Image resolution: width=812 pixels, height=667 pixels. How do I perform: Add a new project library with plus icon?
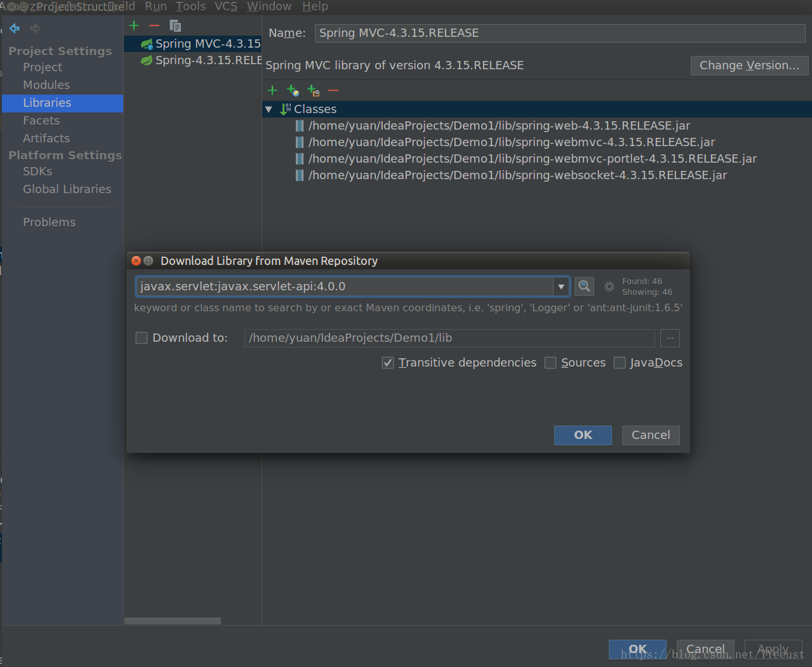[134, 25]
